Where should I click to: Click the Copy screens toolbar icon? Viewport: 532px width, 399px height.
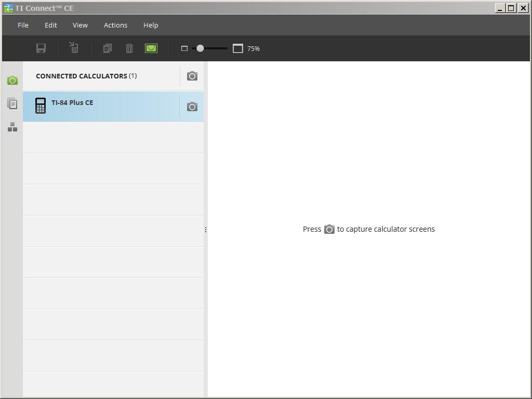click(107, 48)
